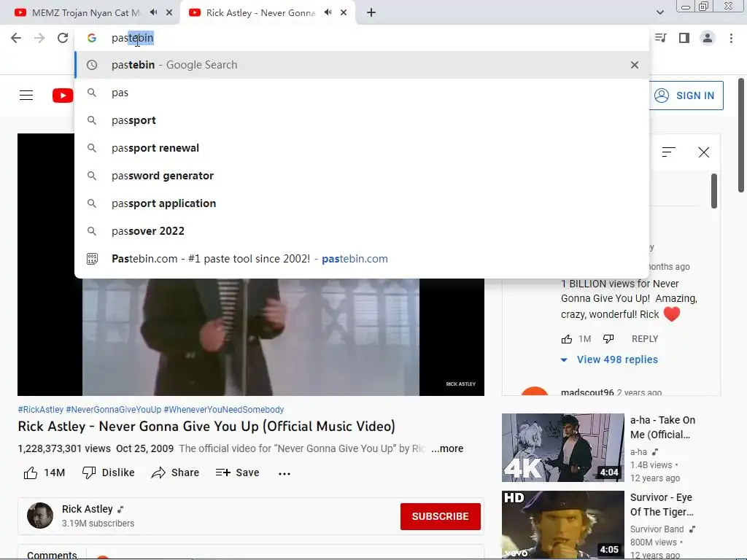Open the Chrome profile avatar
This screenshot has height=560, width=747.
(x=708, y=38)
